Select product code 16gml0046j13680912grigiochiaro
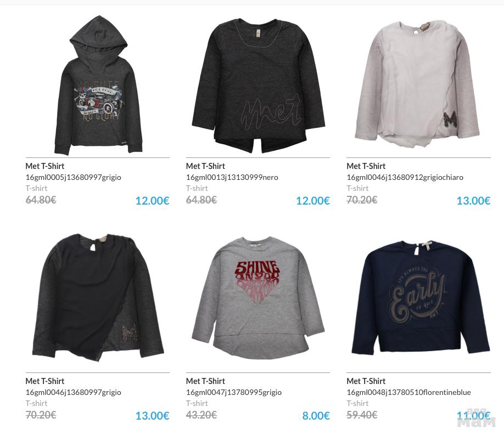Image resolution: width=504 pixels, height=435 pixels. point(405,177)
